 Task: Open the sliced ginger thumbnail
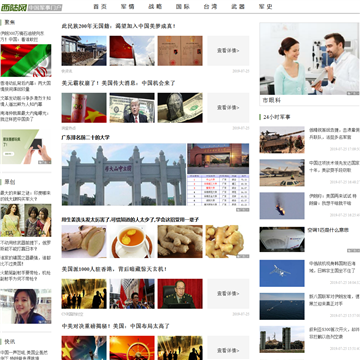(84, 241)
